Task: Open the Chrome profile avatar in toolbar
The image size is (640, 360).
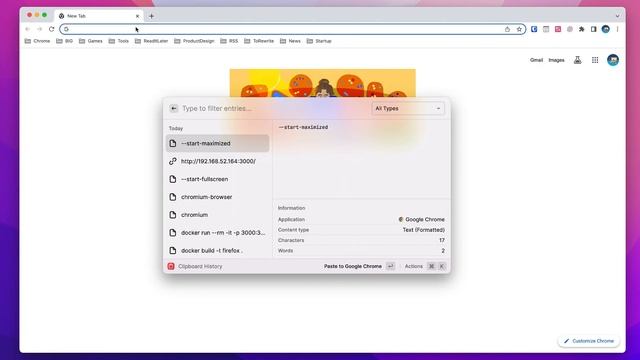Action: pyautogui.click(x=606, y=29)
